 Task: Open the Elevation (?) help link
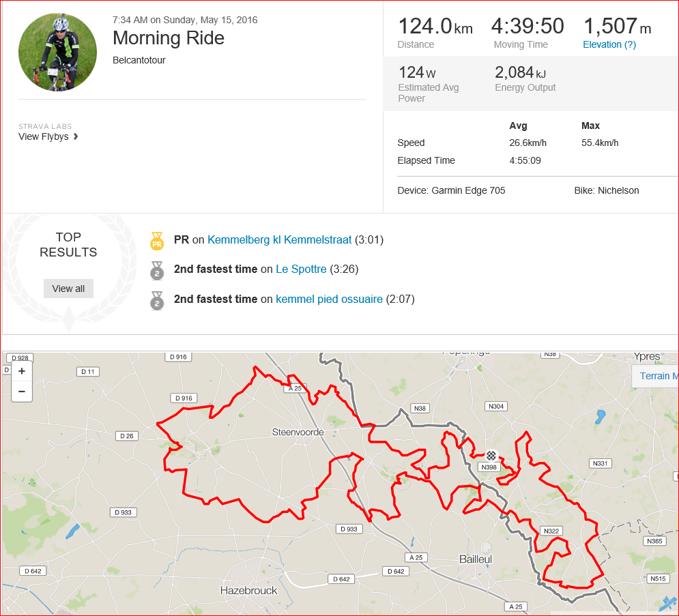click(x=609, y=44)
